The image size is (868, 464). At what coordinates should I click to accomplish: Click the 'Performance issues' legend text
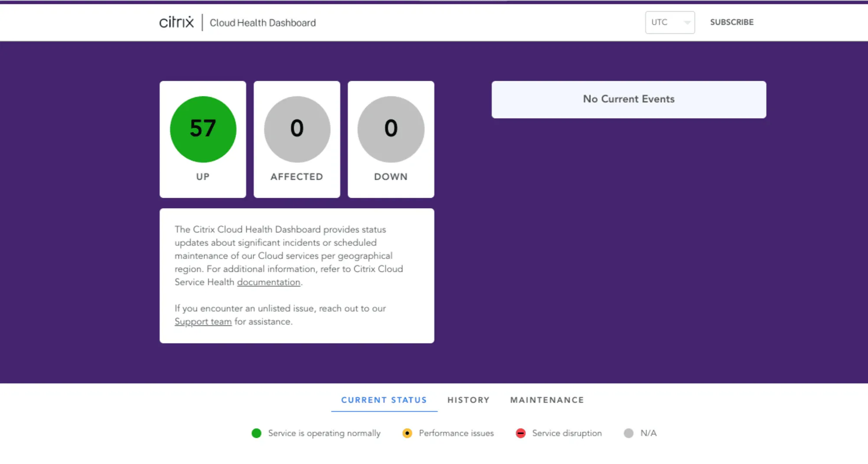tap(456, 433)
